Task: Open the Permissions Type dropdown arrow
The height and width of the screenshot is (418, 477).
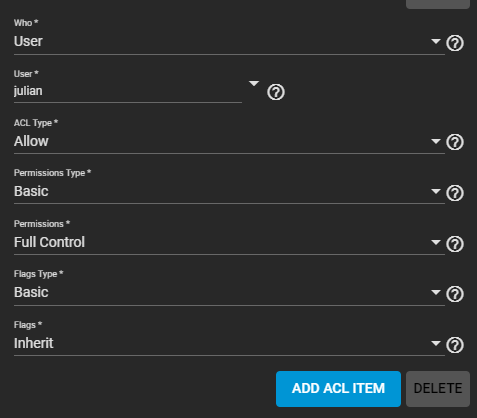Action: point(436,191)
